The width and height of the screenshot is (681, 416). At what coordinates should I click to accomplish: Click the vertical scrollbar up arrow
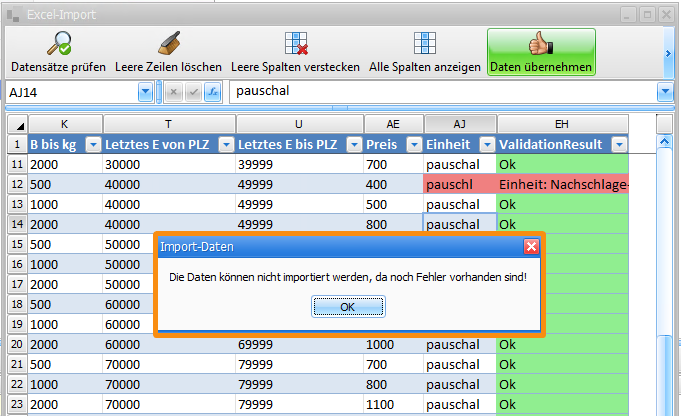coord(664,142)
